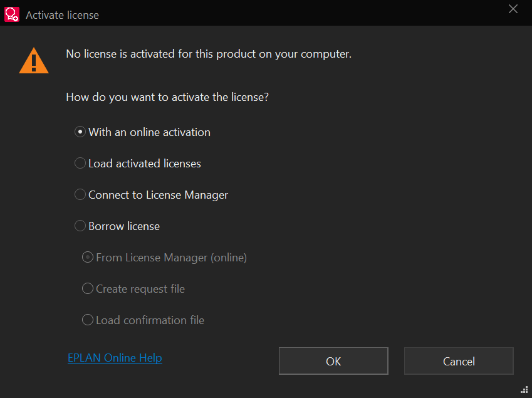Click the resize grip in bottom-right corner
Viewport: 532px width, 398px height.
524,390
